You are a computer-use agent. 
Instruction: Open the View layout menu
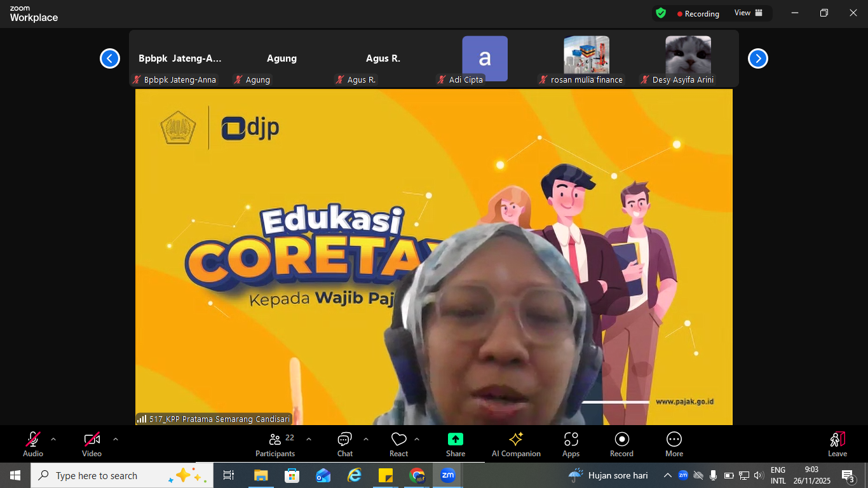pyautogui.click(x=748, y=13)
